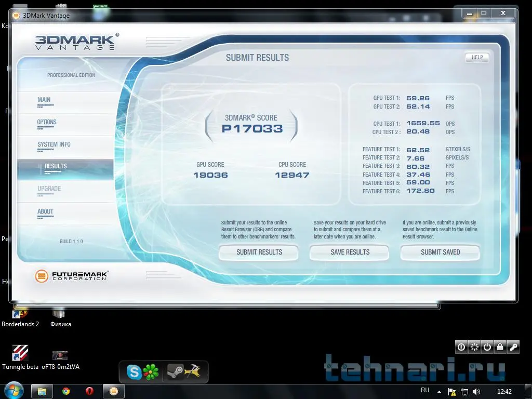Screen dimensions: 532x399
Task: Close the 3DMark Vantage window
Action: (503, 14)
